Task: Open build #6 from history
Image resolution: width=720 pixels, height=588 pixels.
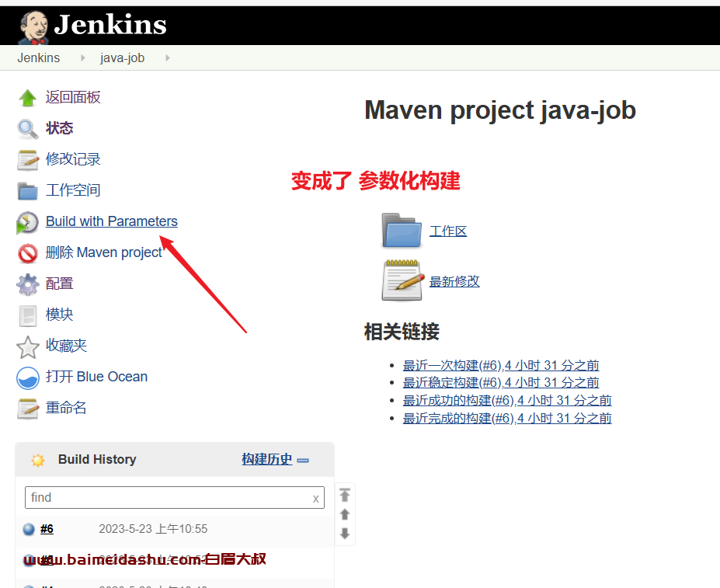Action: click(x=47, y=529)
